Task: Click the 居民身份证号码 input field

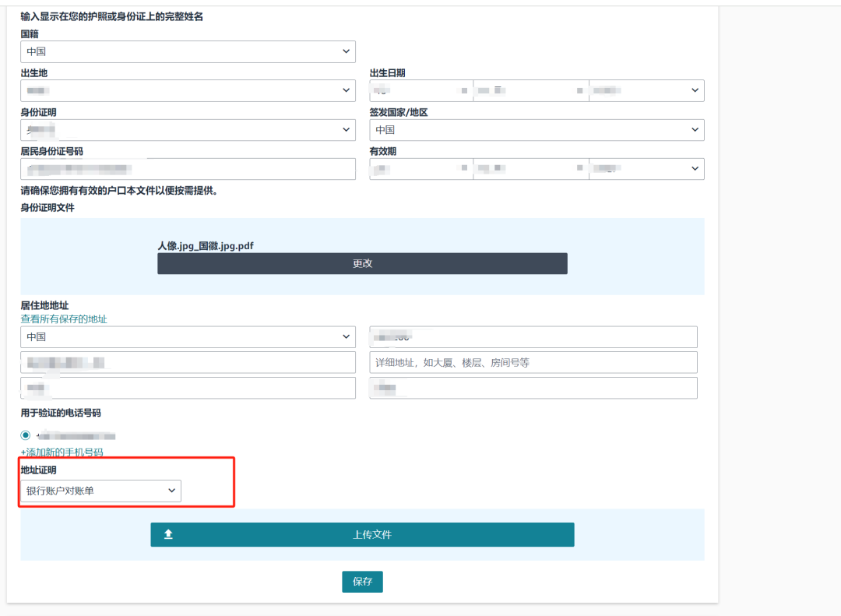Action: 188,169
